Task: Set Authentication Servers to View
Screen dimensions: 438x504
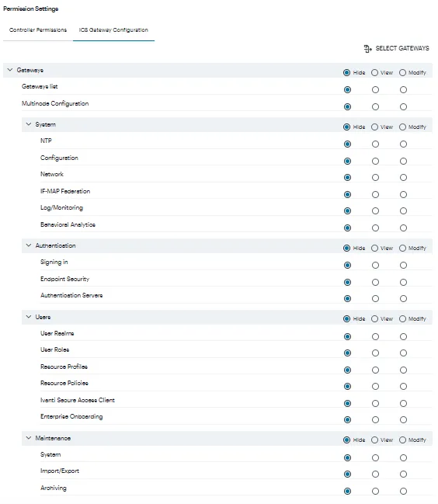Action: tap(375, 299)
